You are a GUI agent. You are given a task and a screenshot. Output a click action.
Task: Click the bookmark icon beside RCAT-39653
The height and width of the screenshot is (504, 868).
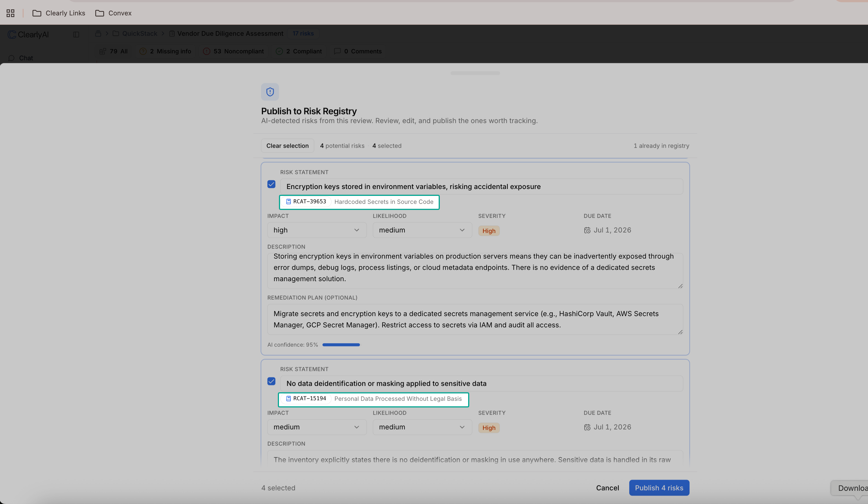click(x=288, y=202)
